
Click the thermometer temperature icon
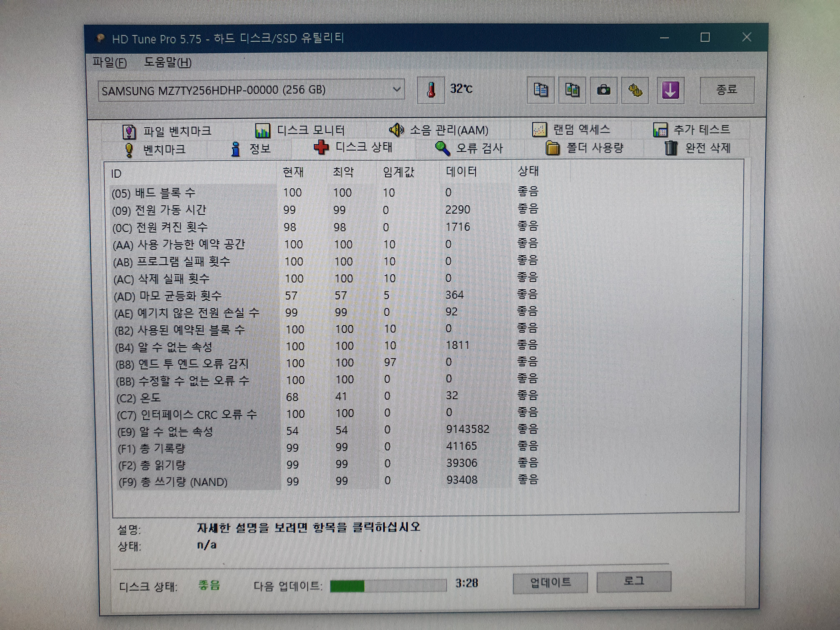431,90
